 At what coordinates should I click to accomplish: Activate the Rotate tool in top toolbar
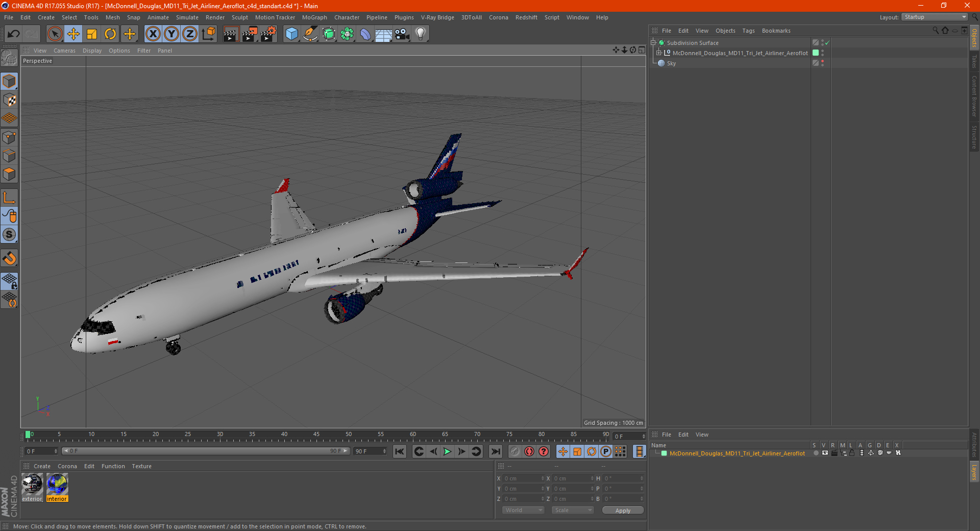pos(110,34)
